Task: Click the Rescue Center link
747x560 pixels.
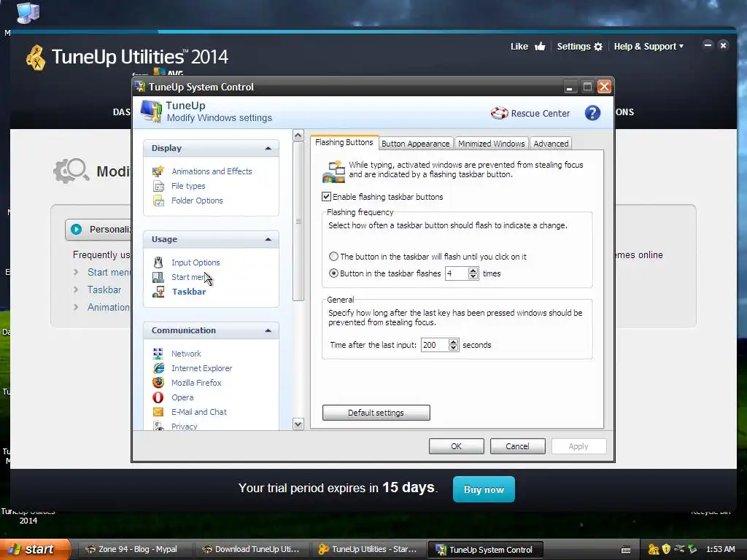Action: click(541, 113)
